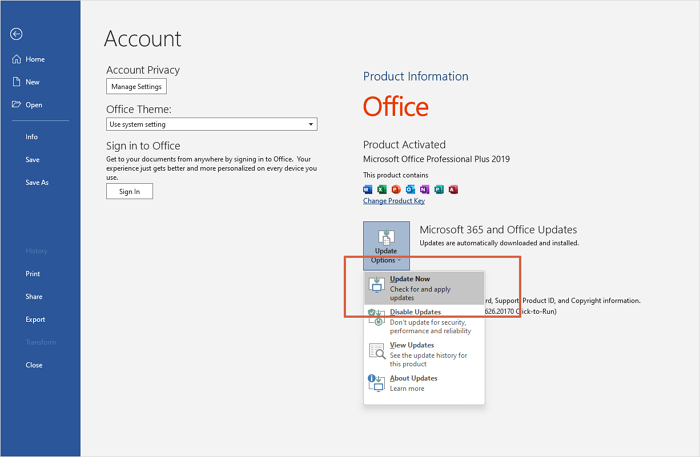Click the OneNote app icon
Screen dimensions: 700x457
click(425, 190)
